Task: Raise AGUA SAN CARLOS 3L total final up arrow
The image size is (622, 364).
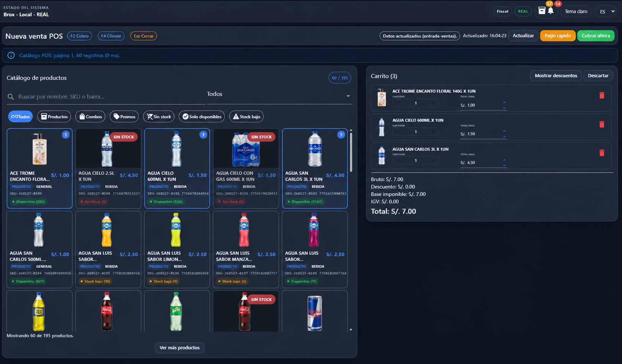Action: click(x=504, y=160)
